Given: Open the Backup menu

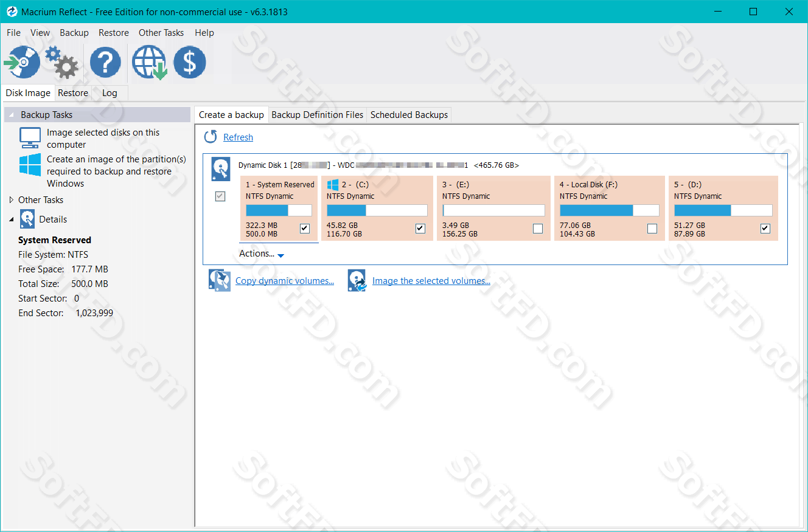Looking at the screenshot, I should [74, 33].
